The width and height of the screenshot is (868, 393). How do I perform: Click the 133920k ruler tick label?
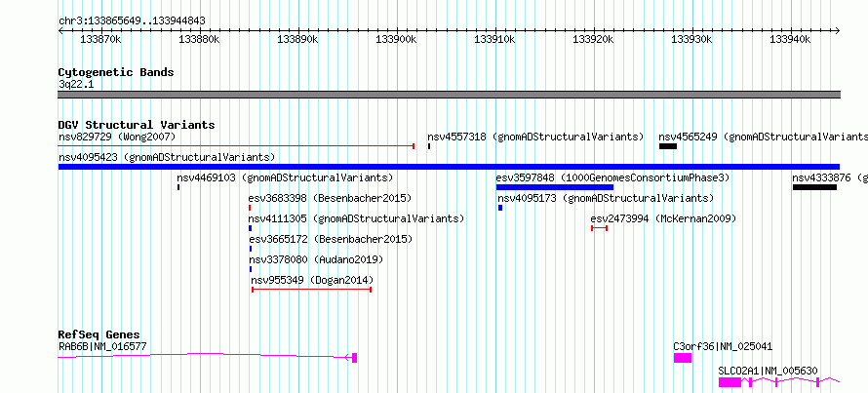pos(593,40)
